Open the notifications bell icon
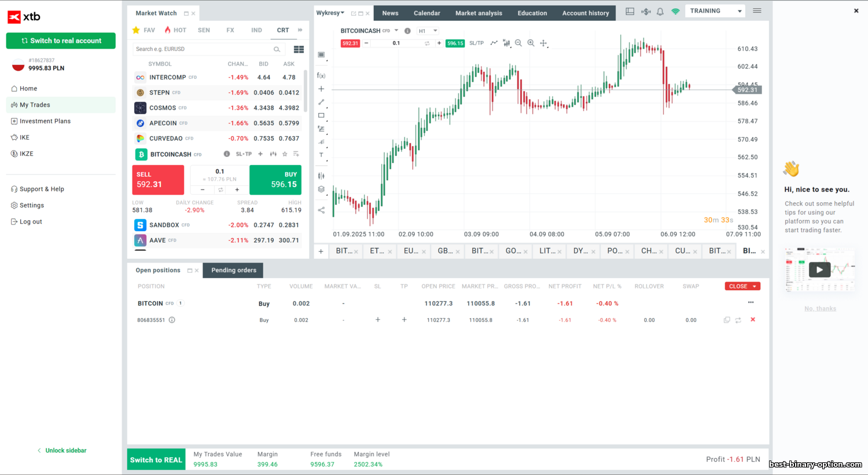Image resolution: width=868 pixels, height=475 pixels. click(660, 12)
